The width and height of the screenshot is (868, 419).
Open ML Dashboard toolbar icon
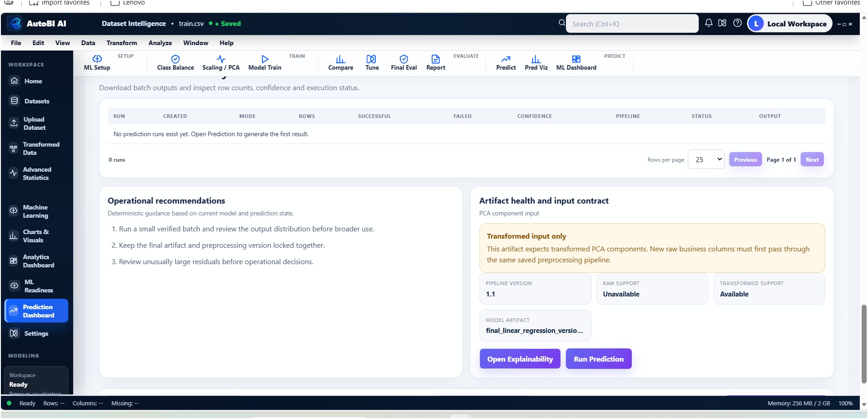[x=576, y=63]
